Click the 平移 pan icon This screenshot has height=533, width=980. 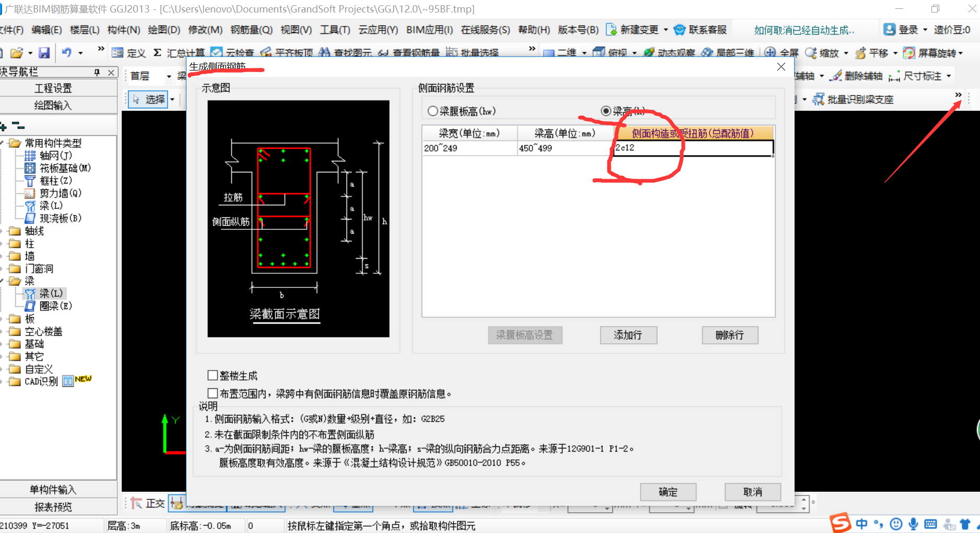860,53
